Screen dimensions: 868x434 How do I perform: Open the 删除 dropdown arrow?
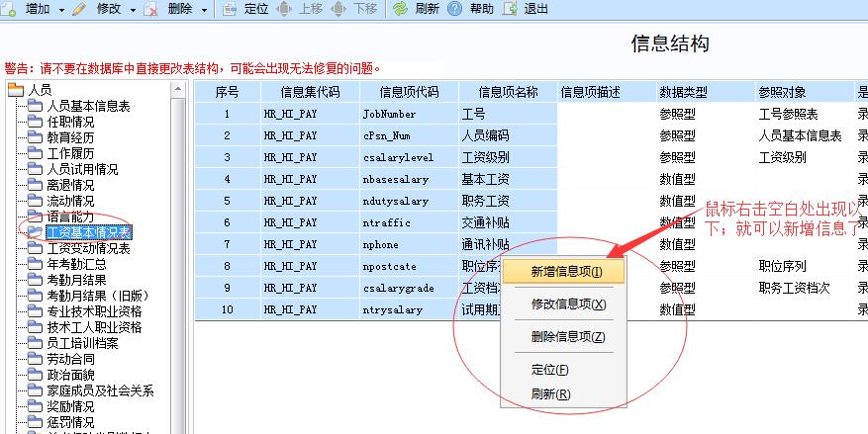click(x=205, y=10)
